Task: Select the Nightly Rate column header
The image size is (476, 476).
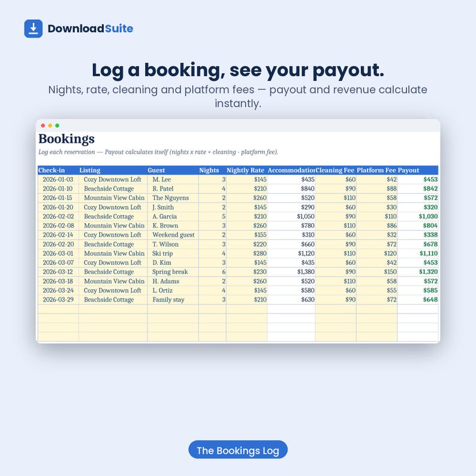Action: click(x=246, y=170)
